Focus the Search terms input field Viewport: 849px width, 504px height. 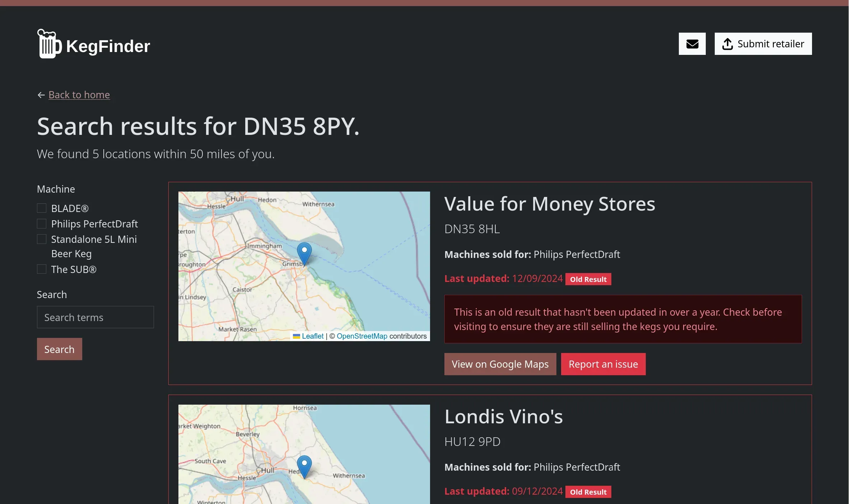(95, 317)
